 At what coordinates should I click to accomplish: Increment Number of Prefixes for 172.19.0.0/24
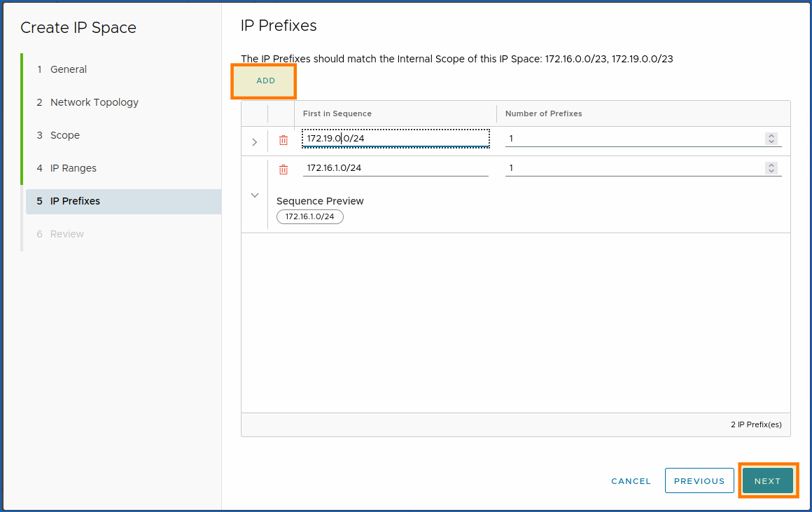pos(771,135)
